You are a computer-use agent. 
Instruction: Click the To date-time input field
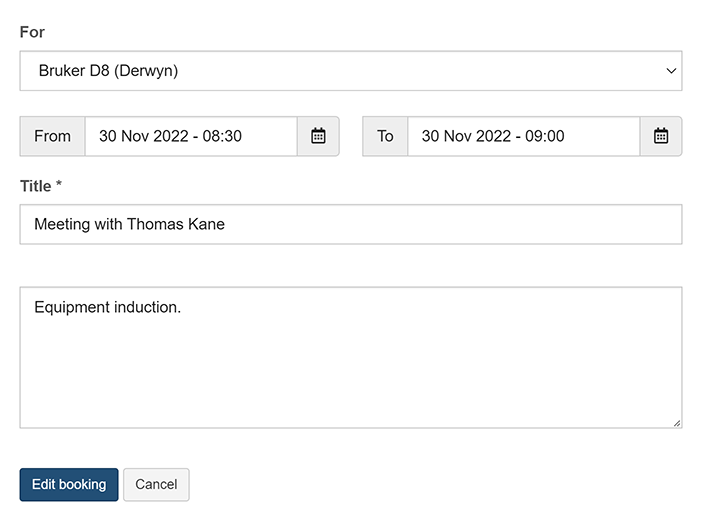[x=523, y=136]
